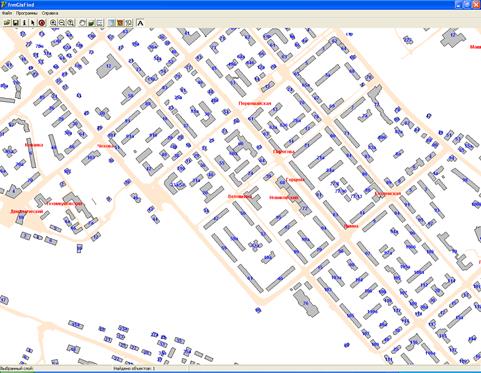
Task: Click the green layer toolbar icon
Action: point(91,23)
